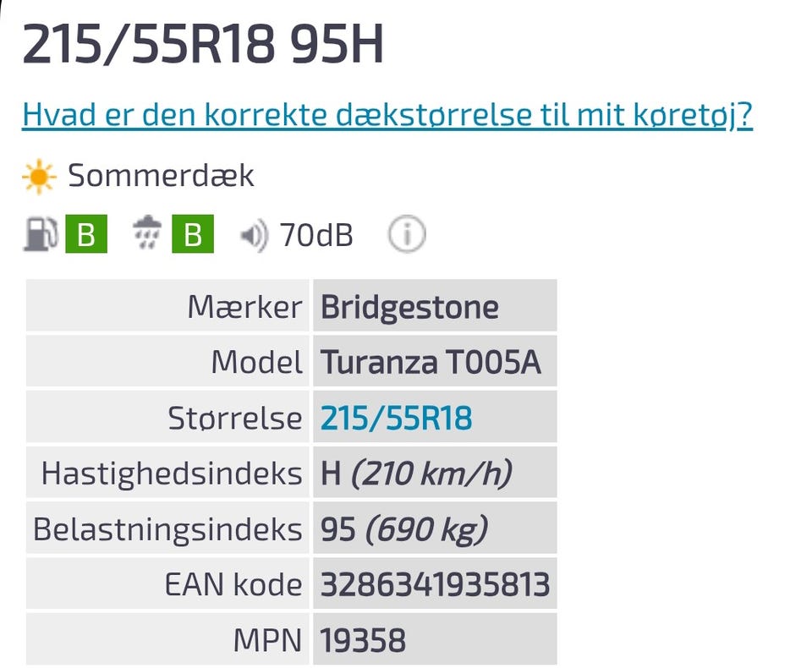Image resolution: width=812 pixels, height=668 pixels.
Task: Click the 215/55R18 95H page heading
Action: (x=203, y=44)
